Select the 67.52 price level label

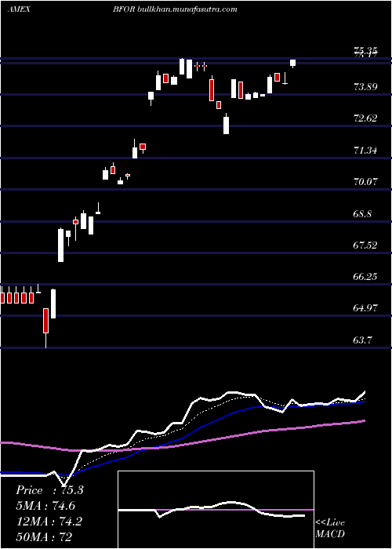pos(366,245)
